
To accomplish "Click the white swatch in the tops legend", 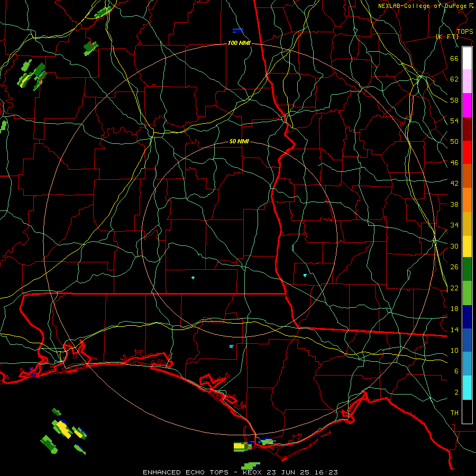I will (467, 58).
